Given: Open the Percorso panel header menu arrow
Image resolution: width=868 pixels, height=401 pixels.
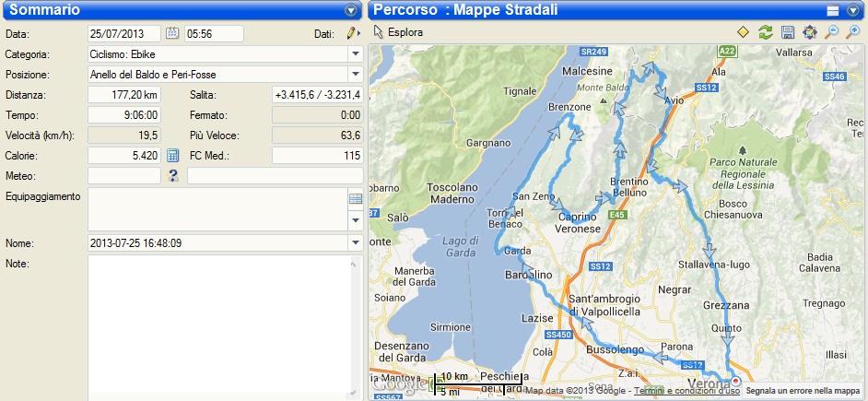Looking at the screenshot, I should (x=853, y=10).
